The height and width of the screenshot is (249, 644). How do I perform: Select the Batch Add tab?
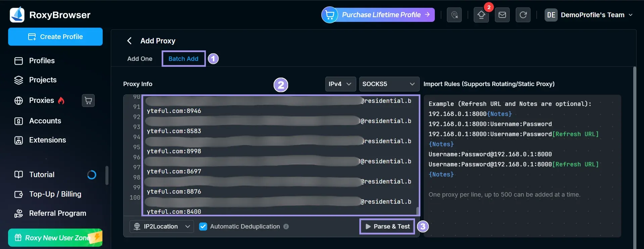183,59
